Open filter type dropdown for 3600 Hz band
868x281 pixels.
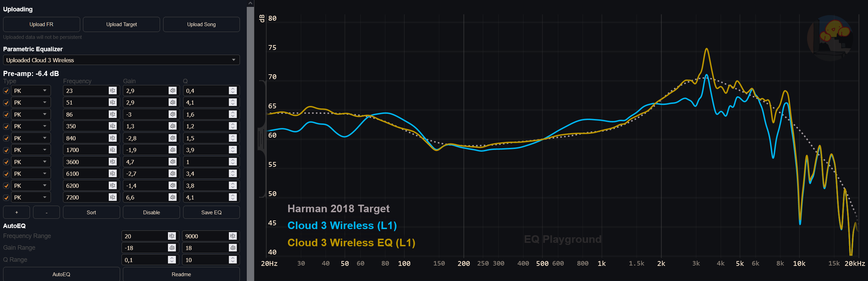coord(31,162)
